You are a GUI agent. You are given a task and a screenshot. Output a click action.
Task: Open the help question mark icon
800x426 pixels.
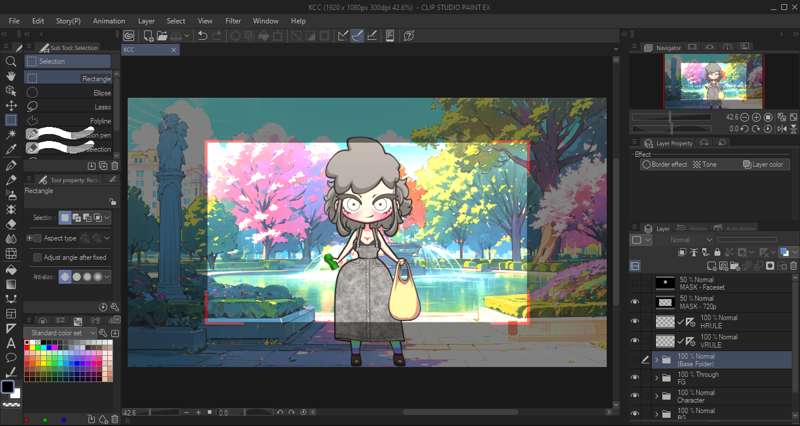[x=408, y=36]
